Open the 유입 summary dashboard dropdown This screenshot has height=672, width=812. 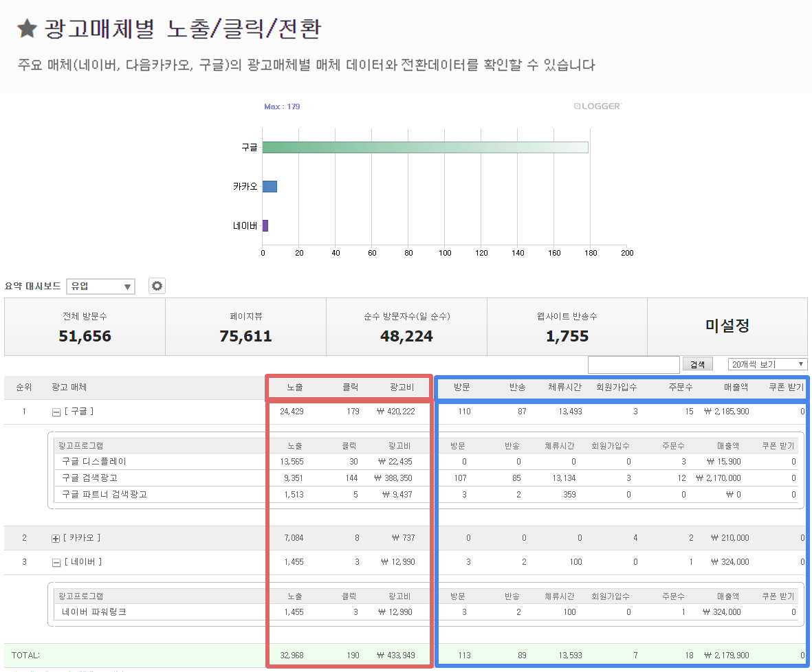click(100, 287)
